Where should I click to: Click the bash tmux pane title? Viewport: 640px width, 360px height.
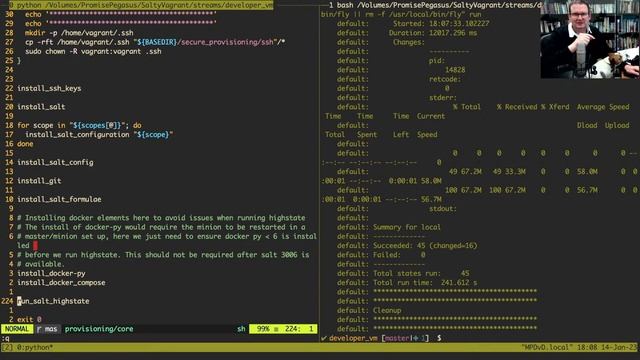[x=435, y=5]
